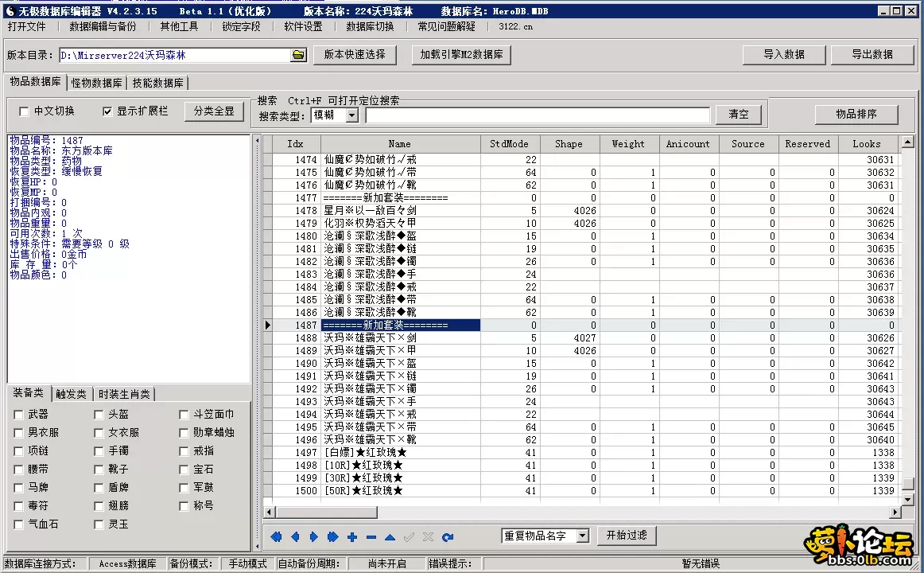Switch to the 怪物数据库 tab
Image resolution: width=924 pixels, height=573 pixels.
point(97,83)
